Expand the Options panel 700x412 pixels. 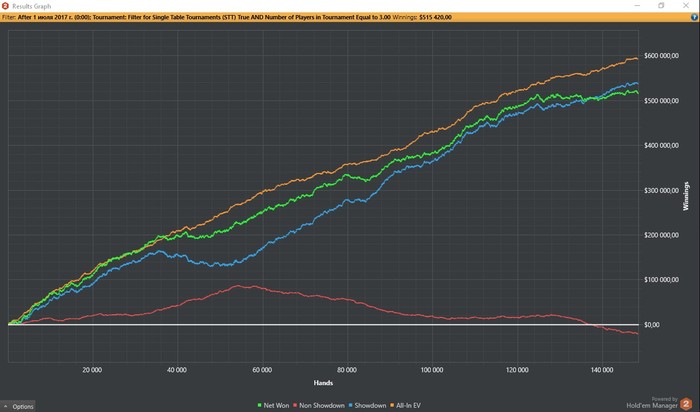click(18, 406)
